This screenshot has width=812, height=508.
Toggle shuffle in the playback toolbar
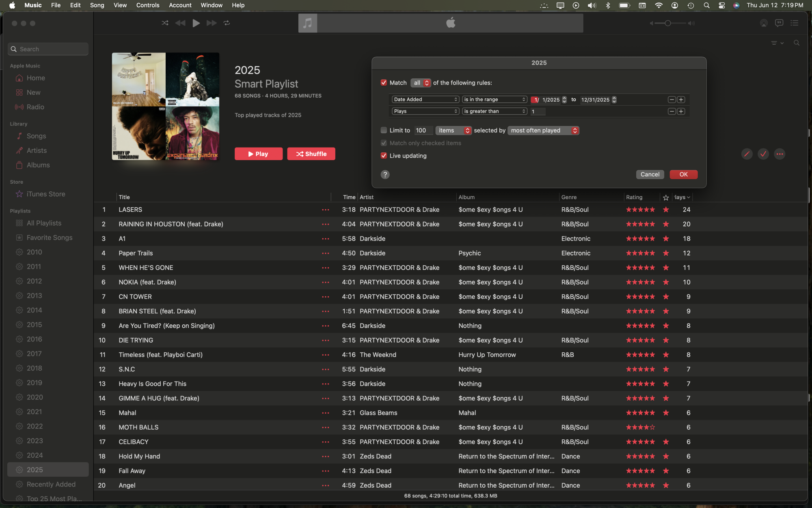[x=165, y=23]
